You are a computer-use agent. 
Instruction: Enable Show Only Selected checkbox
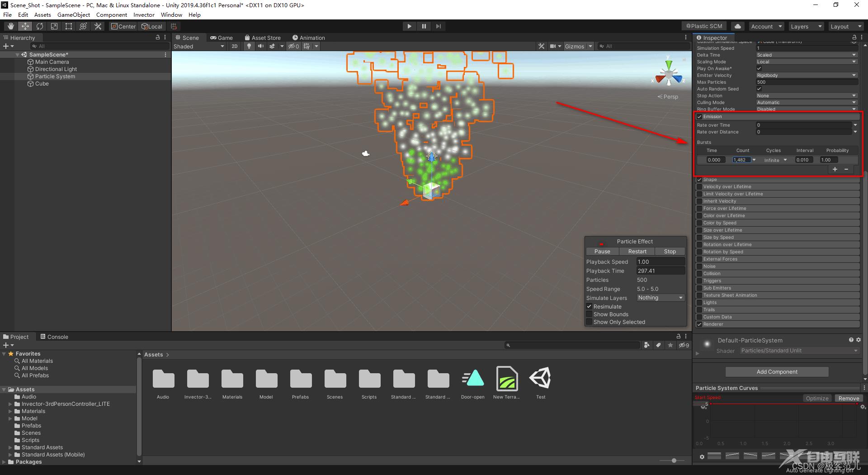[589, 322]
